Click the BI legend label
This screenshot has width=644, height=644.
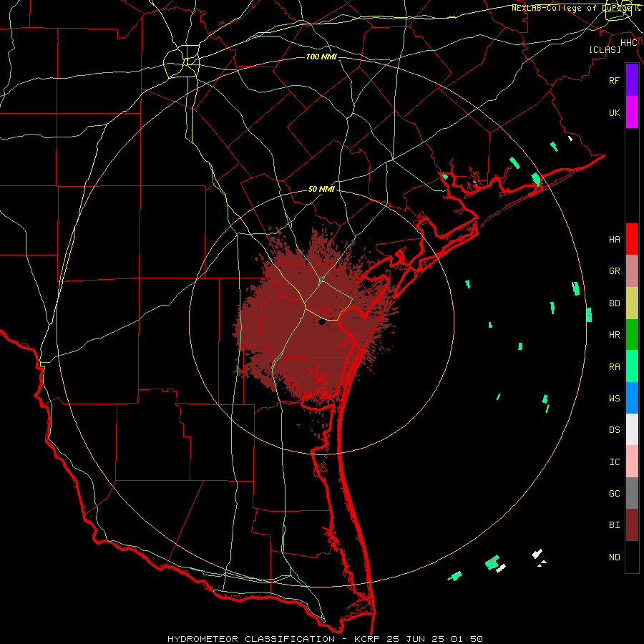pyautogui.click(x=614, y=525)
